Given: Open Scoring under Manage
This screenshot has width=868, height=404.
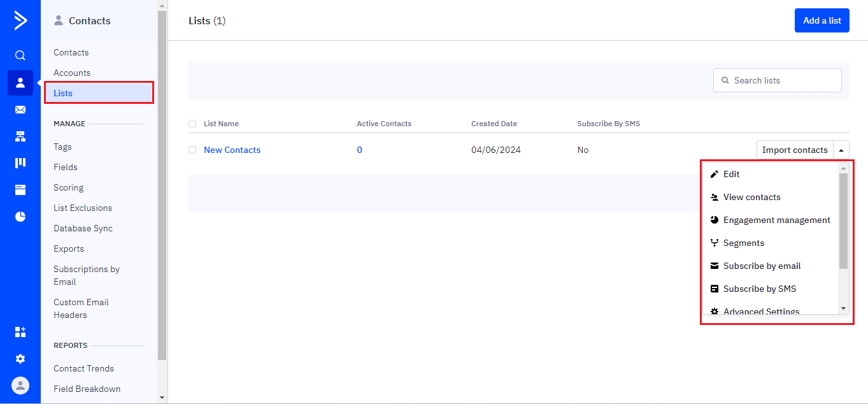Looking at the screenshot, I should tap(68, 187).
